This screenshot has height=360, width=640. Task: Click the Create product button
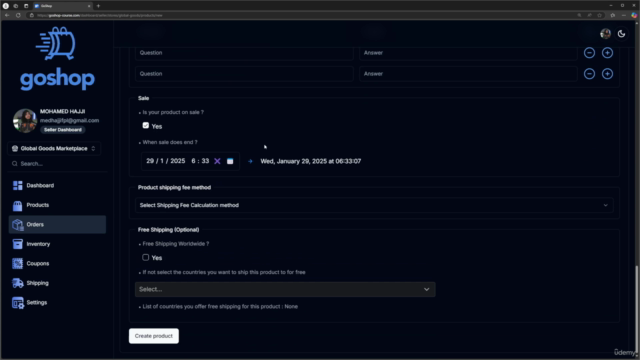click(x=154, y=336)
